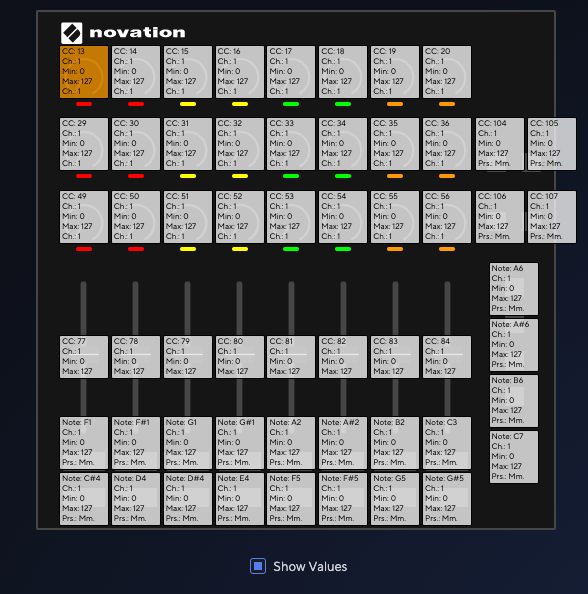Select the CC: 84 fader
The image size is (588, 594).
pos(447,356)
